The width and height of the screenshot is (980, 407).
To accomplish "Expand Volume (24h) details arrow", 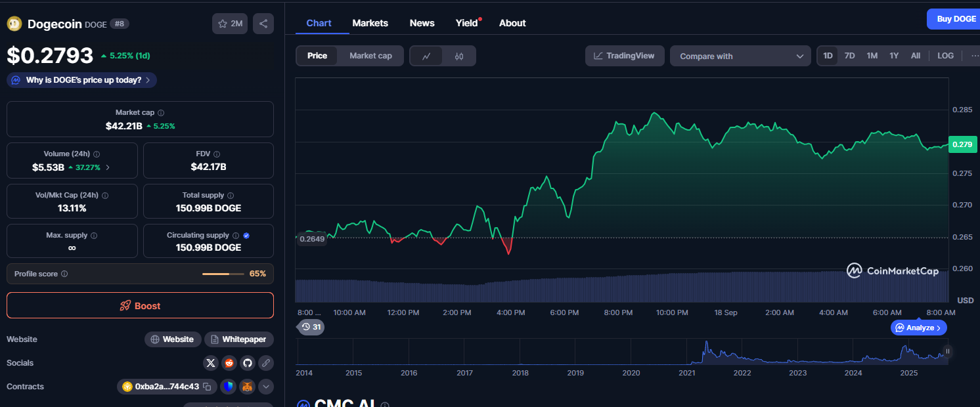I will point(108,167).
